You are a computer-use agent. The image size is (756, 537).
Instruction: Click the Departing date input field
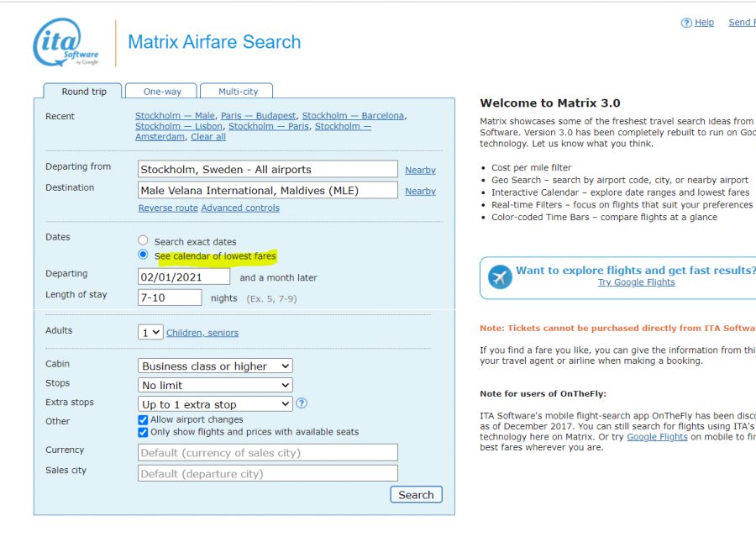(184, 276)
